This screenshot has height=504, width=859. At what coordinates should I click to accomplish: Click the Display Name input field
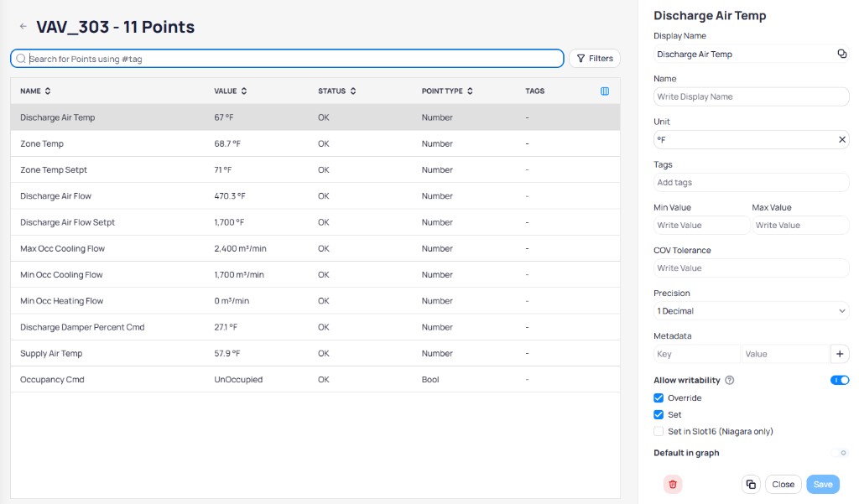coord(751,54)
